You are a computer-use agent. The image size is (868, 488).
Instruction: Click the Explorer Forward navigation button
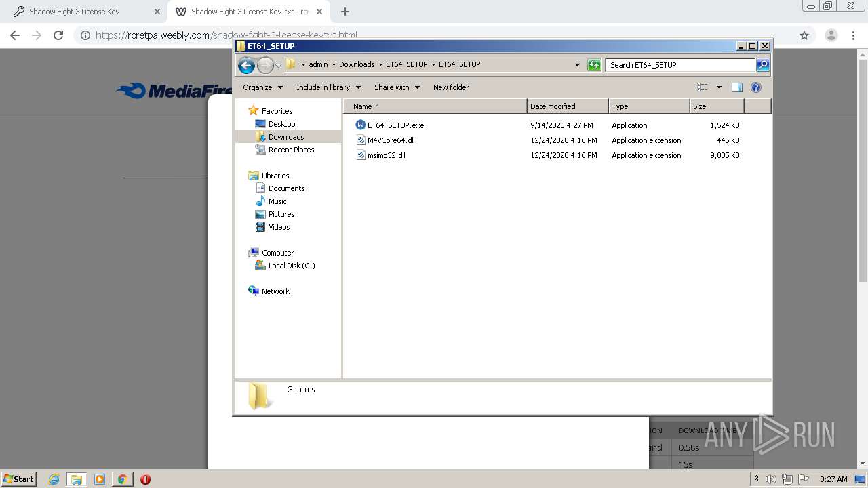[265, 65]
